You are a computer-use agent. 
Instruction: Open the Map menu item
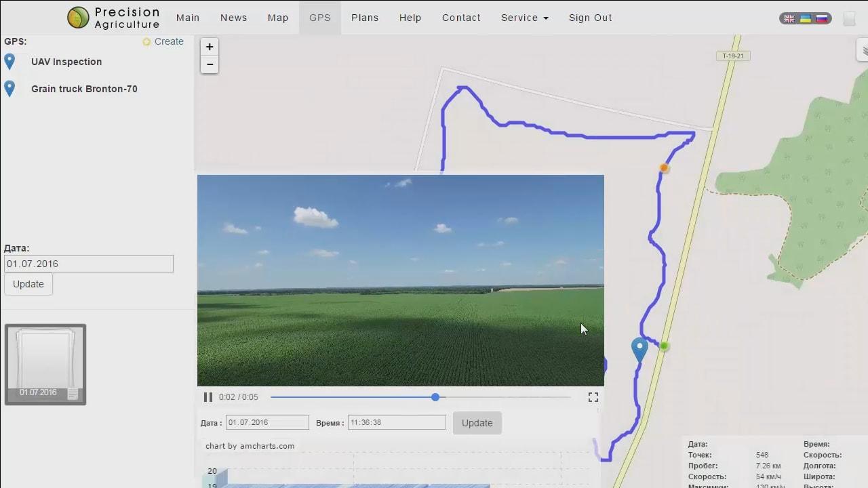(277, 18)
